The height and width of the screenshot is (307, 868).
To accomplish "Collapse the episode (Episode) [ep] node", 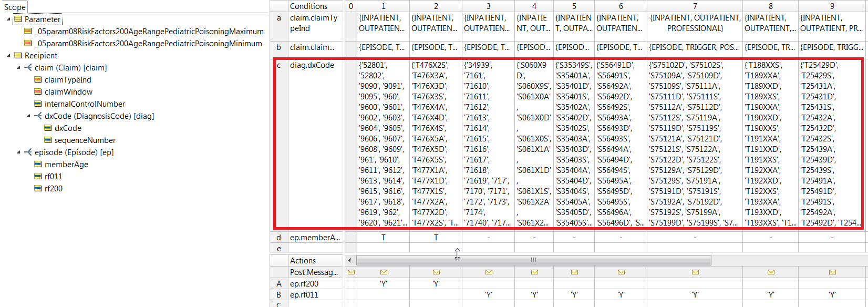I will pos(18,152).
